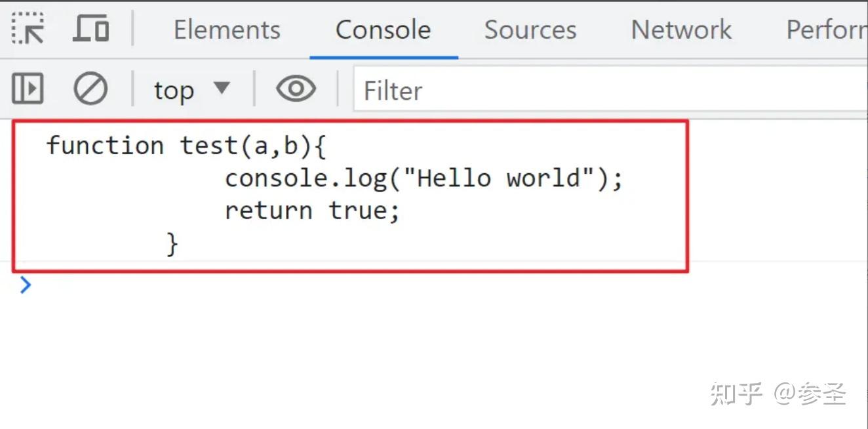868x429 pixels.
Task: Click the console.log Hello world line
Action: 423,177
